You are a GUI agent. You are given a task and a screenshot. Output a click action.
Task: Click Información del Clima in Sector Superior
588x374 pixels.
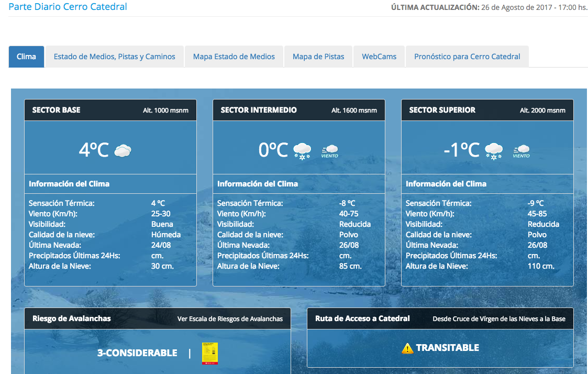click(x=446, y=184)
